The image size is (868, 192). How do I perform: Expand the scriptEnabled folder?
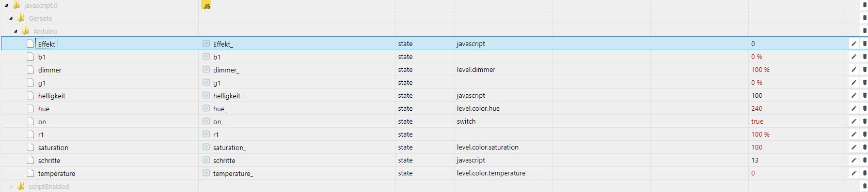click(11, 186)
